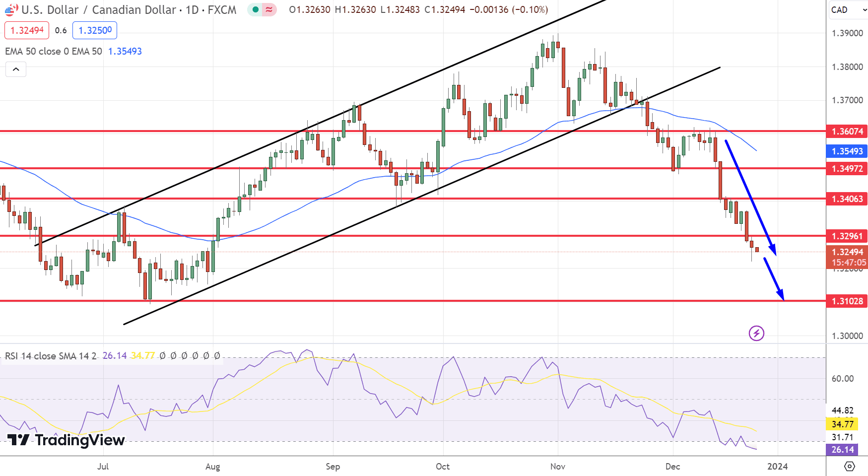Image resolution: width=868 pixels, height=476 pixels.
Task: Click the 1.36074 red price label
Action: (847, 132)
